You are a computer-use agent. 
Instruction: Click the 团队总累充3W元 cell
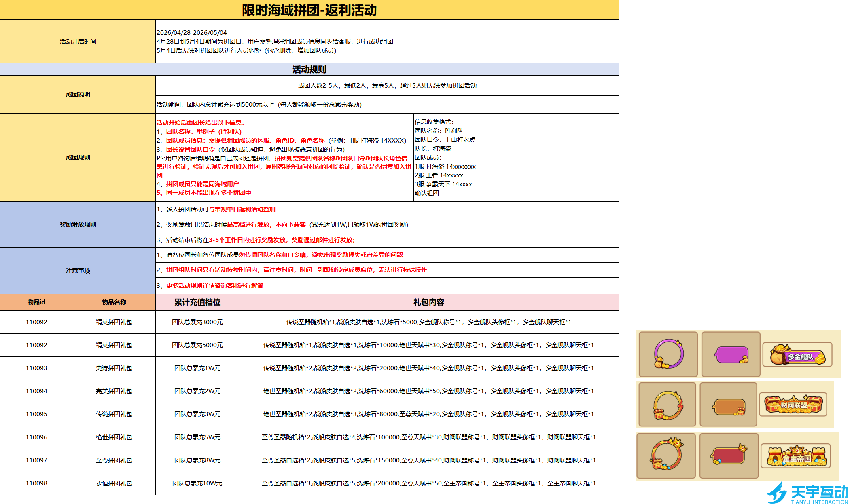click(197, 414)
